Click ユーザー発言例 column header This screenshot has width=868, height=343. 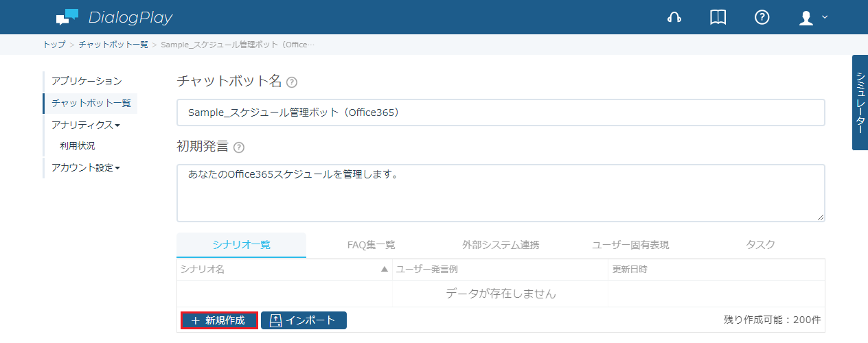coord(500,270)
